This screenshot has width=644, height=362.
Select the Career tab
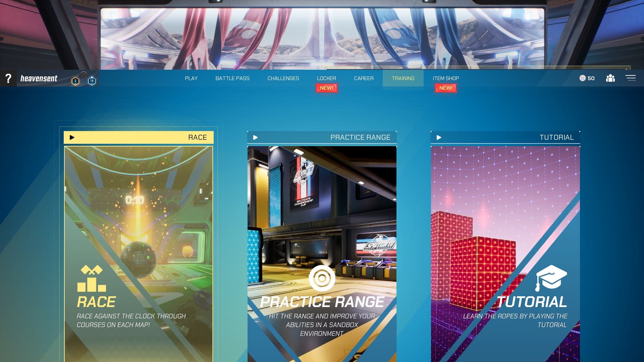(x=364, y=78)
